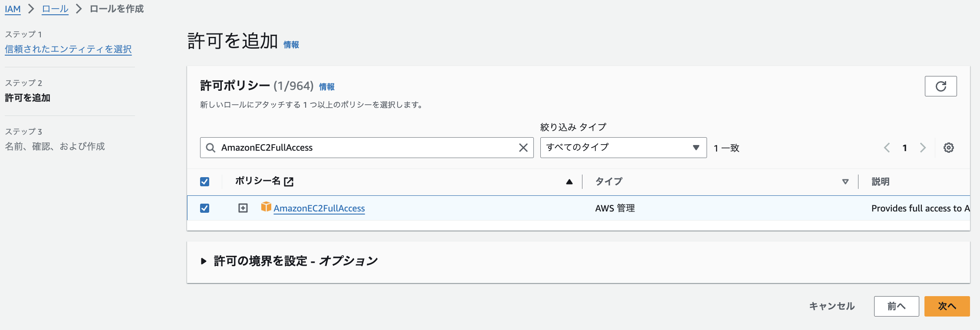
Task: Click the 前へ button
Action: (x=896, y=306)
